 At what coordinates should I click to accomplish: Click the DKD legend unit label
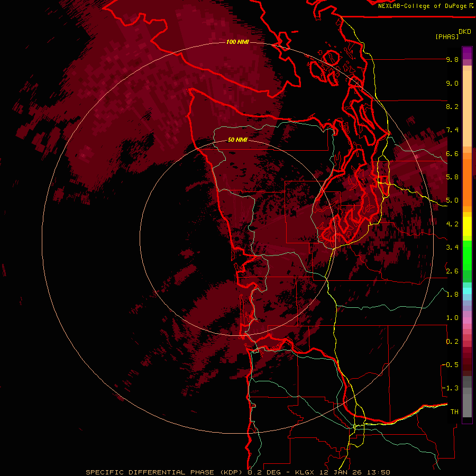[x=465, y=32]
